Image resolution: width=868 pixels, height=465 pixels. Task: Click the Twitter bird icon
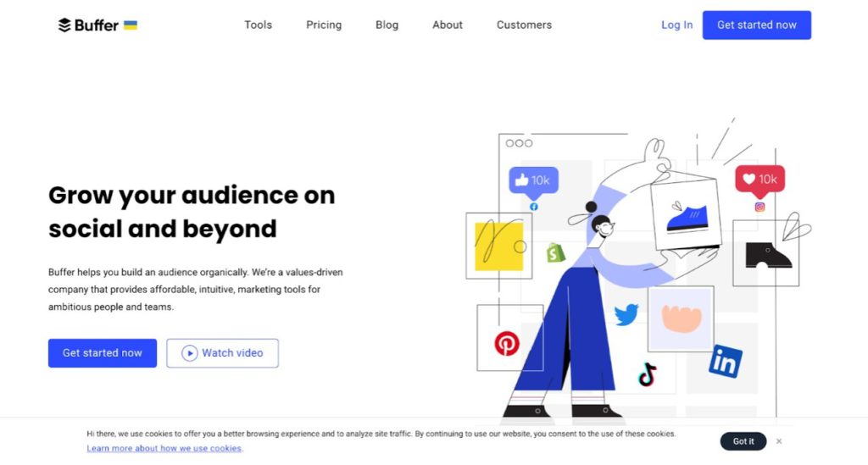tap(626, 315)
